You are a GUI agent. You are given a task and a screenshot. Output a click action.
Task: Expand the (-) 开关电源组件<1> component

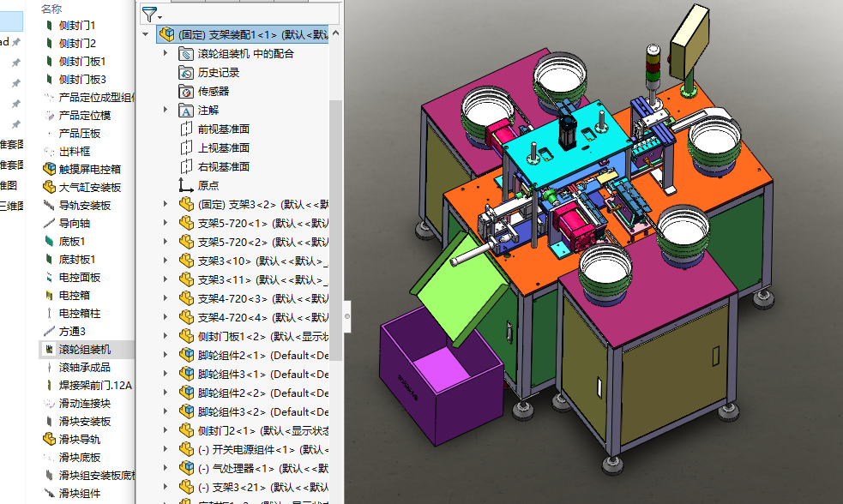(166, 448)
